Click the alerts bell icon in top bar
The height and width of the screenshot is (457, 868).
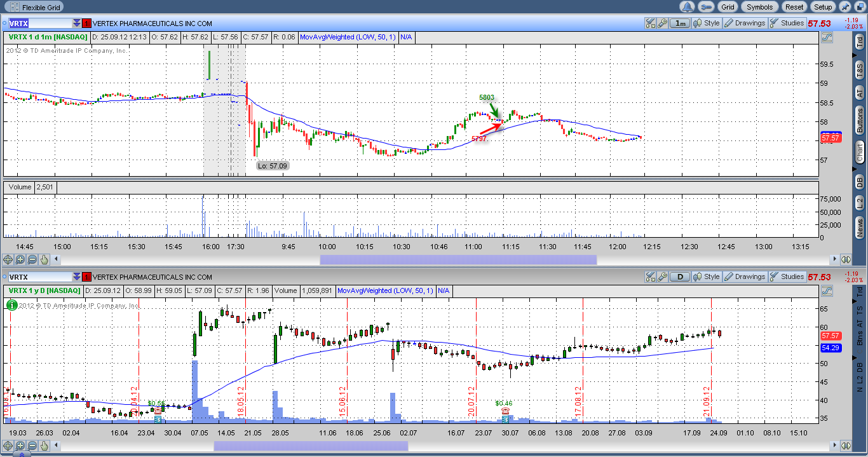(687, 7)
